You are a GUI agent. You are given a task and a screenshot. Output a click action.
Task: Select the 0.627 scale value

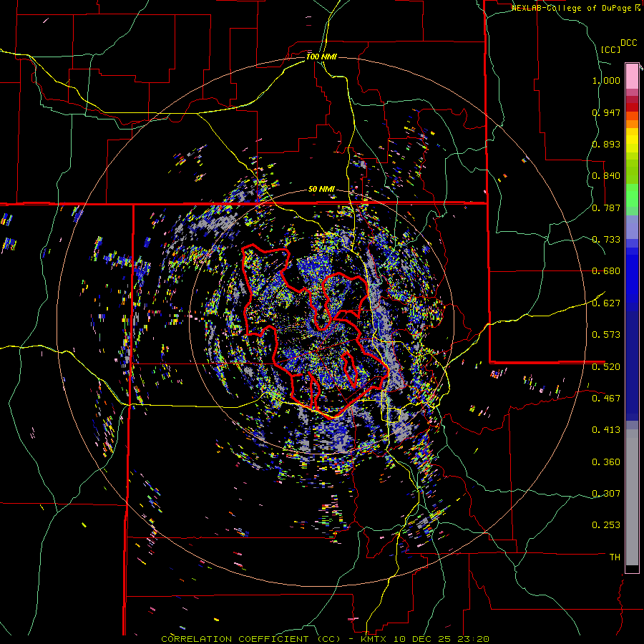coord(606,303)
